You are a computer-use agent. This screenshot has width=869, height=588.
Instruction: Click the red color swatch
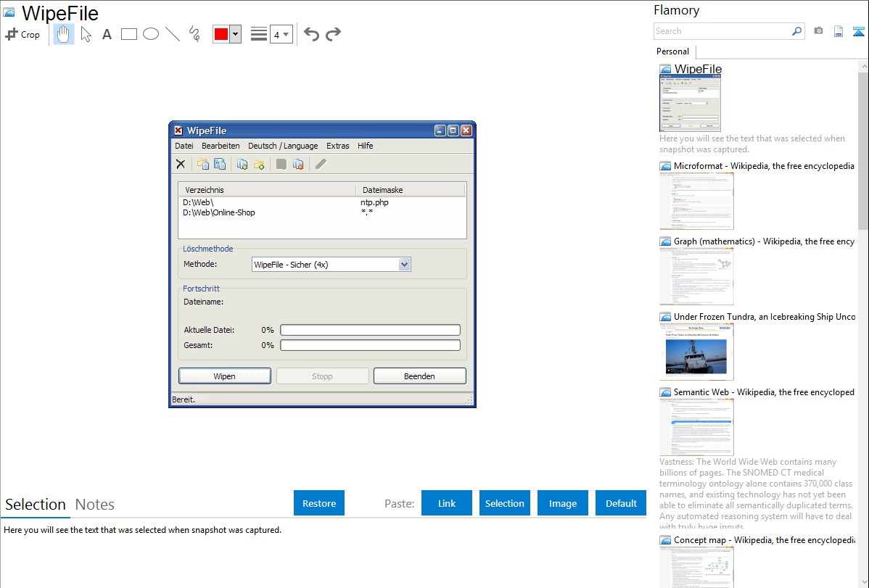coord(221,34)
